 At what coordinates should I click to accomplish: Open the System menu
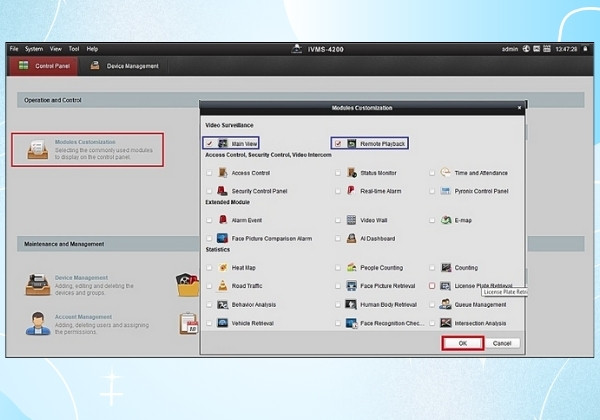coord(34,49)
